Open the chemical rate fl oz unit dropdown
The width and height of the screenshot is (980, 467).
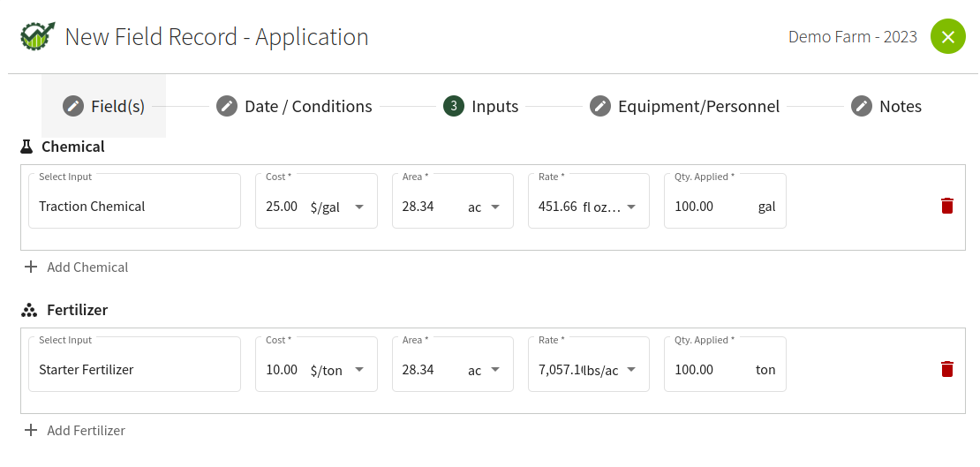tap(631, 207)
